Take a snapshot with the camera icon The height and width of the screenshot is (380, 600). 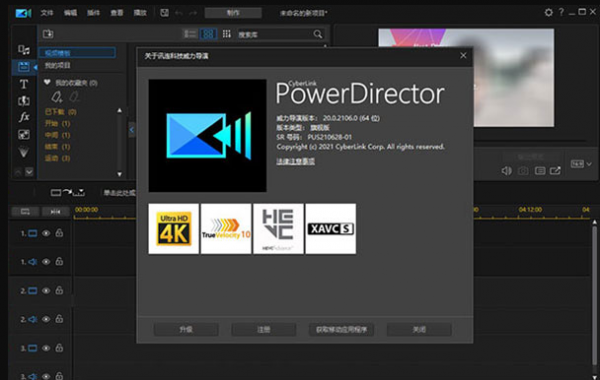tap(523, 171)
